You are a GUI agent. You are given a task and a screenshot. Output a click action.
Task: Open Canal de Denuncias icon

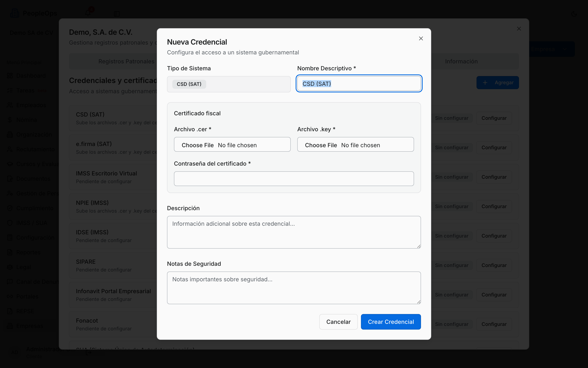point(10,282)
